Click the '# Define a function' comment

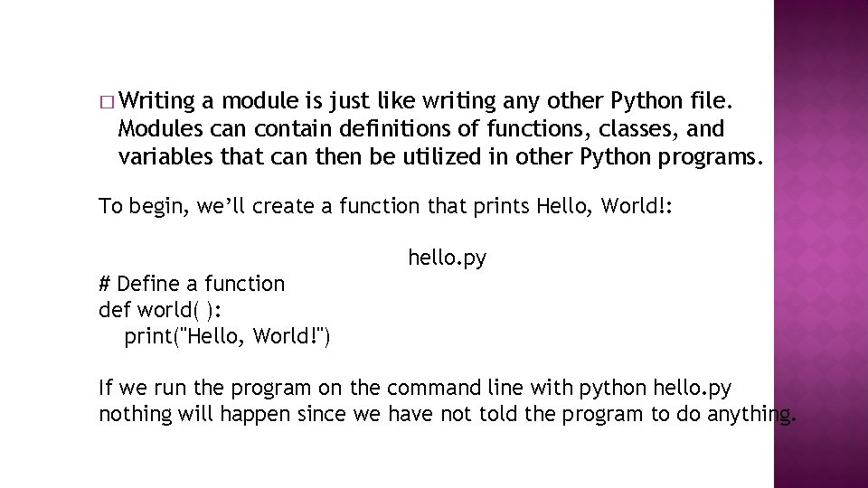tap(191, 284)
